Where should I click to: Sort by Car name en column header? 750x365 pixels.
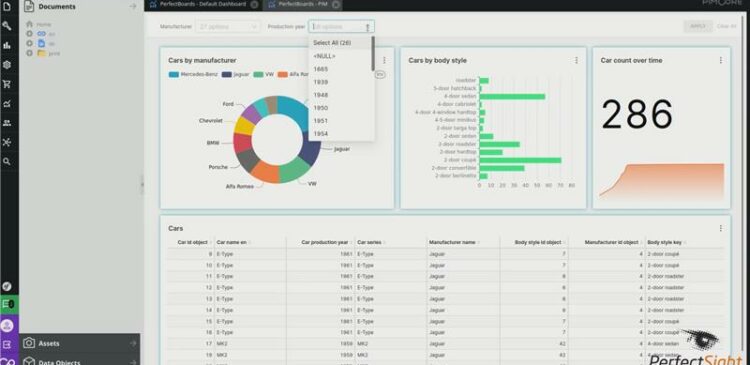click(x=232, y=243)
